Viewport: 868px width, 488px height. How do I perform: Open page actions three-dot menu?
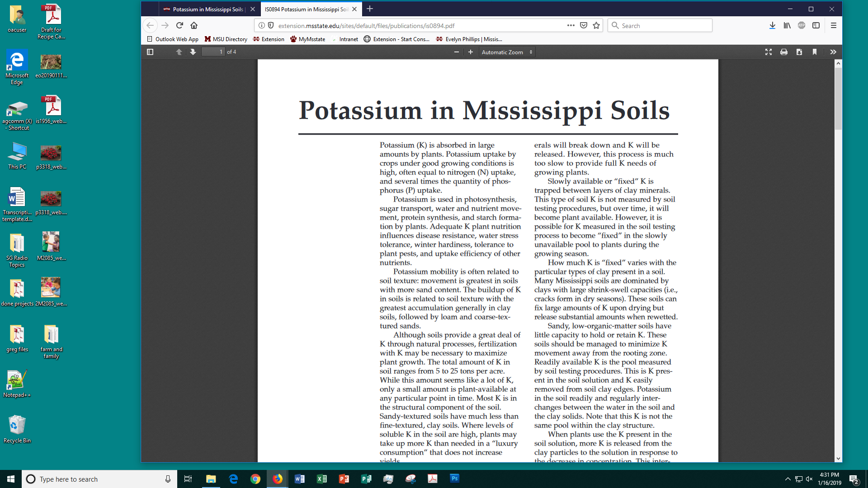[571, 25]
